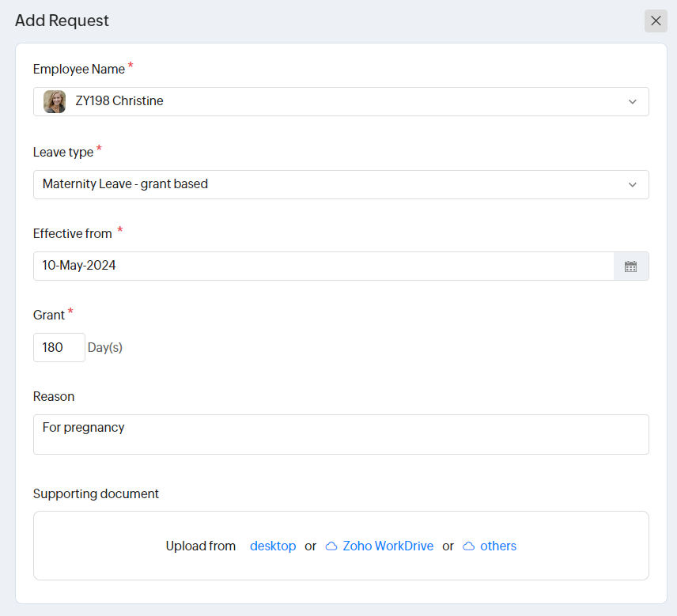
Task: Click the Employee Name label
Action: pos(79,70)
